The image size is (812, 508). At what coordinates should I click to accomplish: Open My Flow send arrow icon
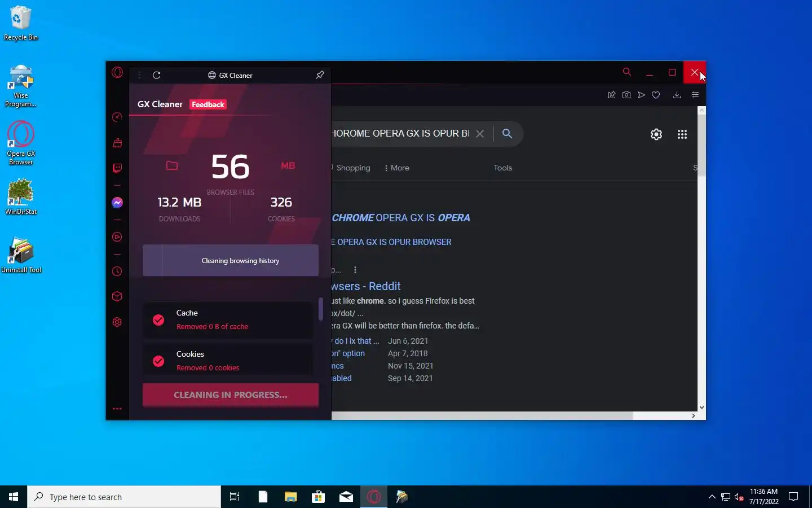[x=641, y=95]
